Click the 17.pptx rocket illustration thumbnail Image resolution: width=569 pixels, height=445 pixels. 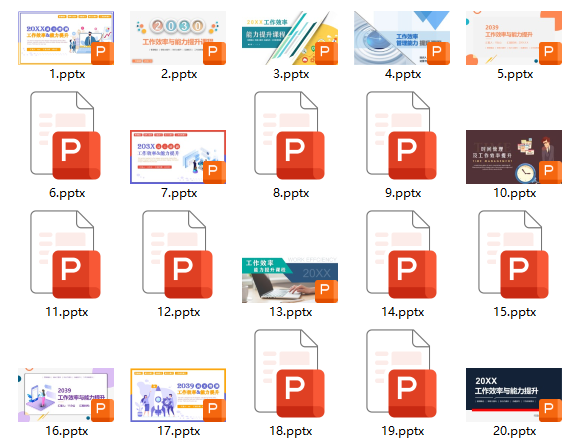178,395
